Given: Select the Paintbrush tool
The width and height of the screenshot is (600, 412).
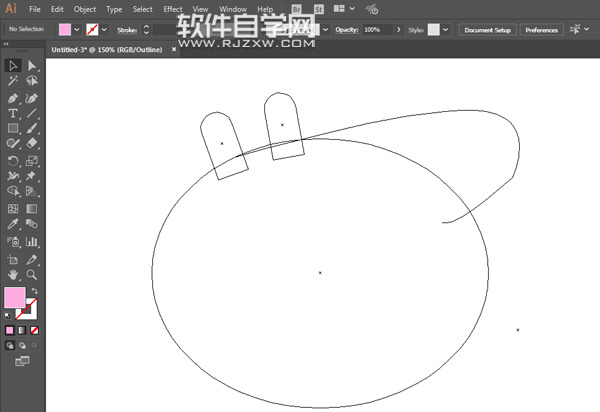Looking at the screenshot, I should (32, 128).
